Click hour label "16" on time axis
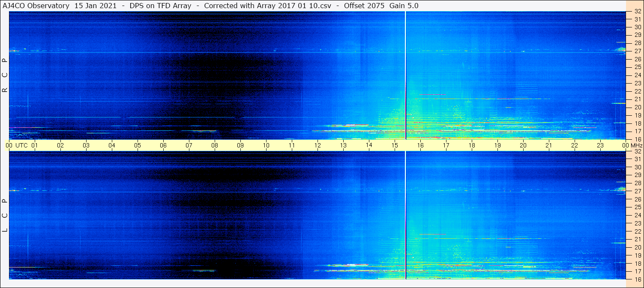 pyautogui.click(x=420, y=145)
